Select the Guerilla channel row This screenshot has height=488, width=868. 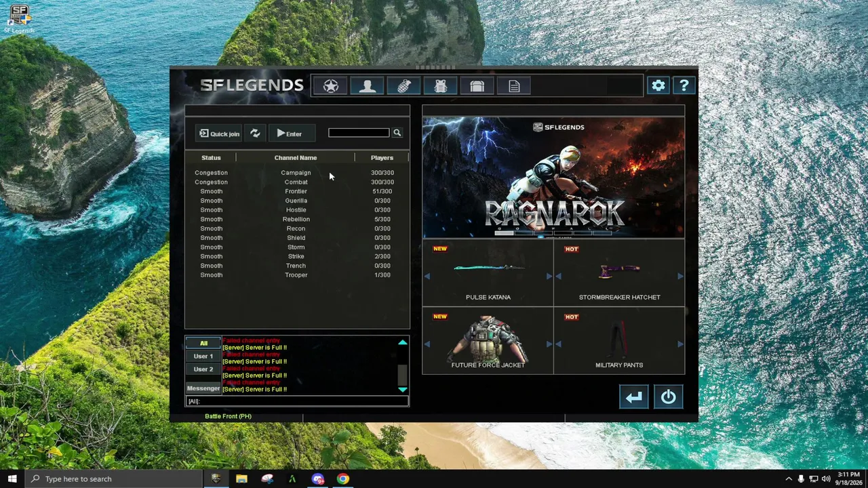[297, 201]
